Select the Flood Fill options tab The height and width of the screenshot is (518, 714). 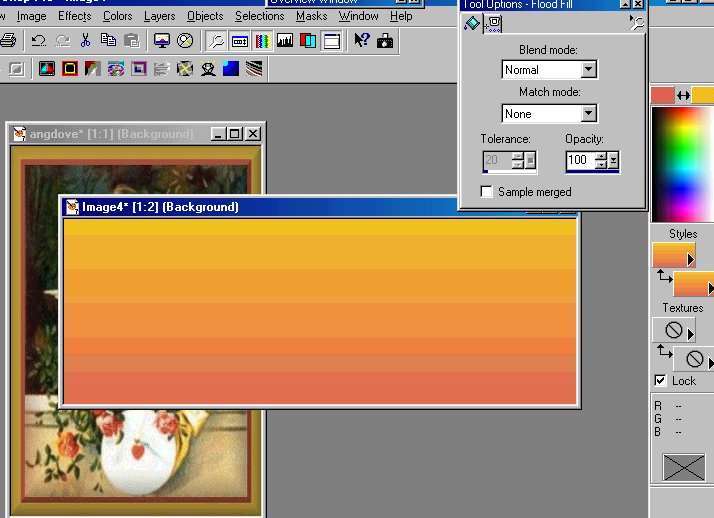point(472,23)
